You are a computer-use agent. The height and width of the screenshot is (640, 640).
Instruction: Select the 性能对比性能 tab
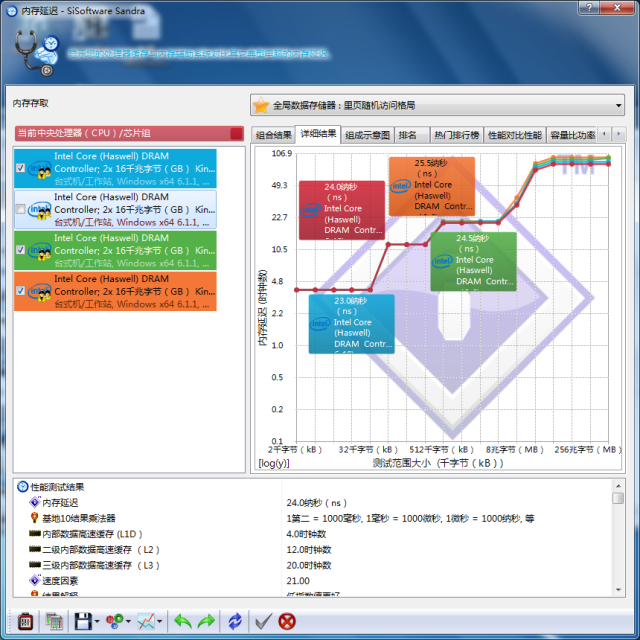point(515,135)
